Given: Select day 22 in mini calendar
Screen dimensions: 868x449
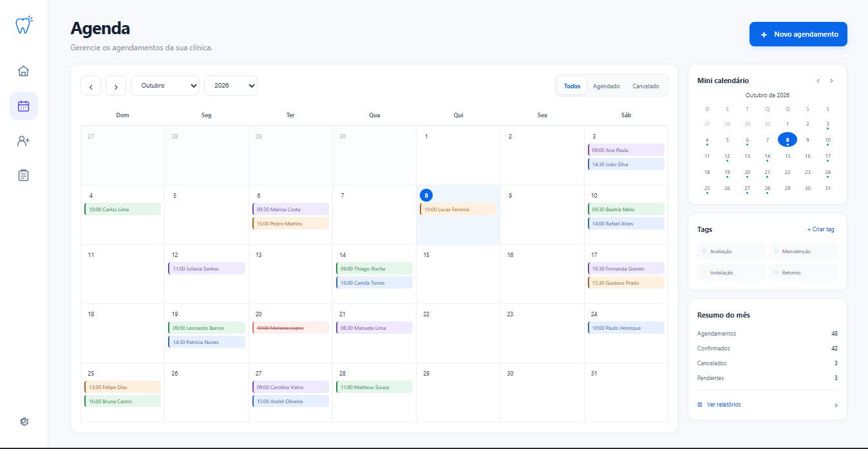Looking at the screenshot, I should (x=787, y=172).
